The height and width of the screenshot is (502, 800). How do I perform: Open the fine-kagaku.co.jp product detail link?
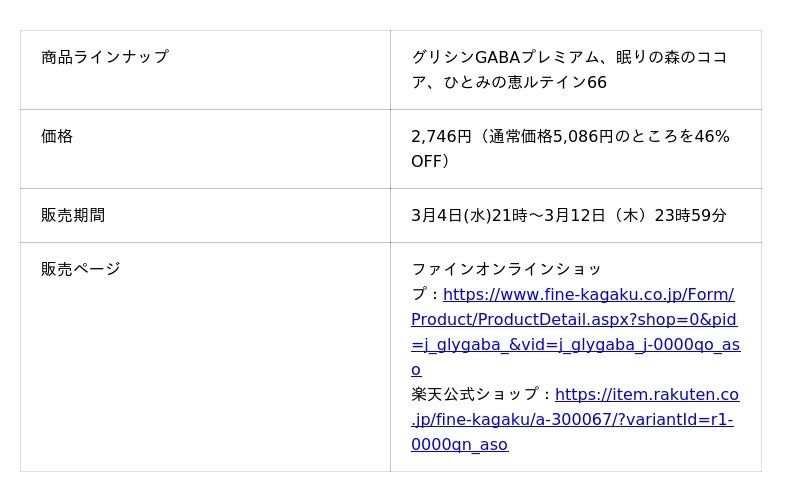[x=575, y=320]
